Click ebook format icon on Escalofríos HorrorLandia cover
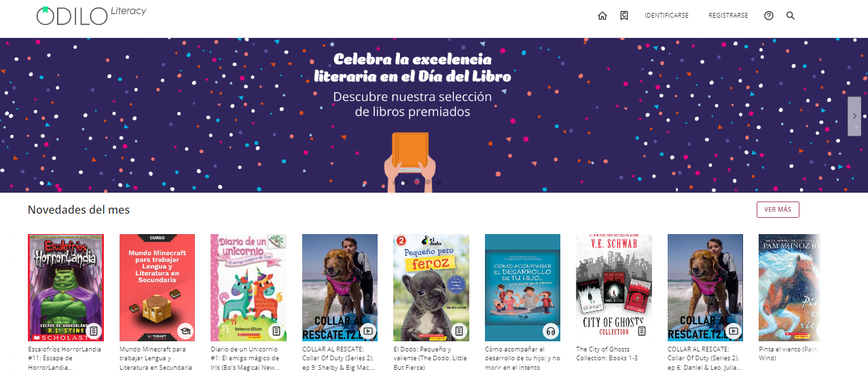This screenshot has width=868, height=382. tap(94, 331)
